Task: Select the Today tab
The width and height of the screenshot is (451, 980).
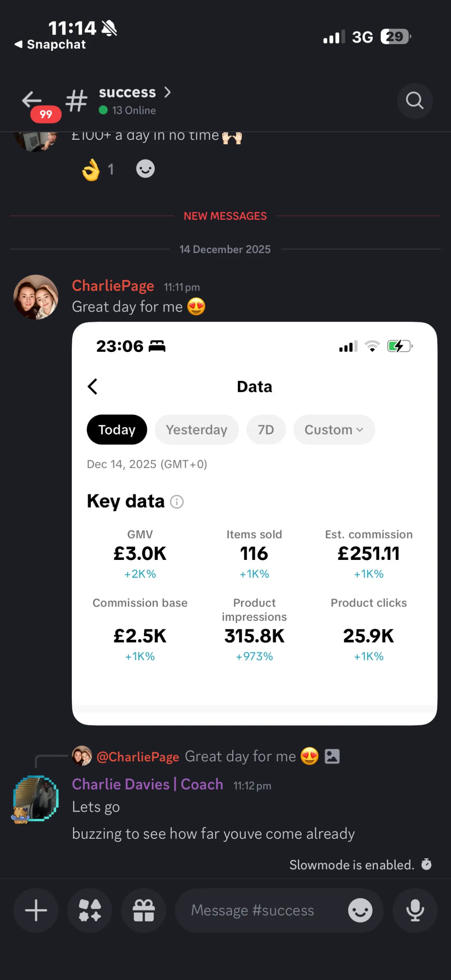Action: (117, 430)
